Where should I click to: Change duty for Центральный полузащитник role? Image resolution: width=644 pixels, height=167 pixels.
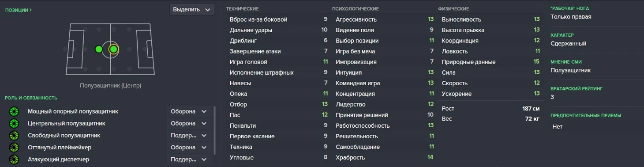(x=189, y=123)
